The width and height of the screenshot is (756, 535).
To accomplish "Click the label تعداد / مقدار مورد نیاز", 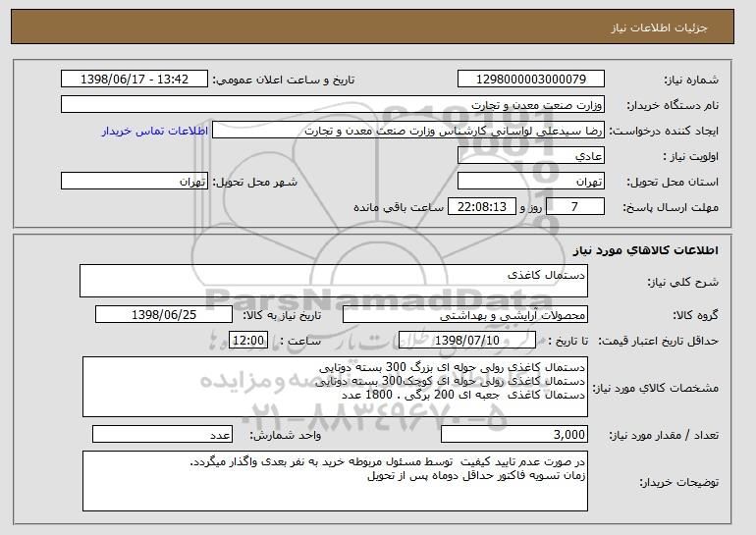I will 664,435.
